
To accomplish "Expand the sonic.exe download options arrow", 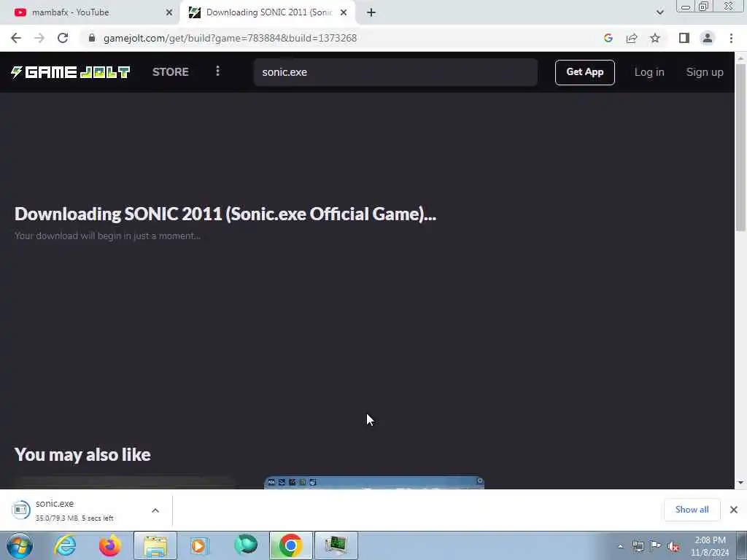I will [x=155, y=510].
